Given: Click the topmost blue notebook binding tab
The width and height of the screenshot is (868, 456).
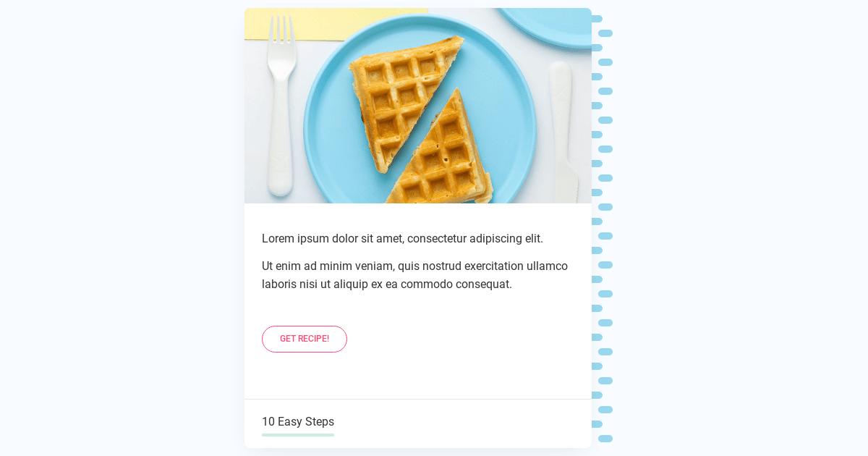Looking at the screenshot, I should point(597,19).
